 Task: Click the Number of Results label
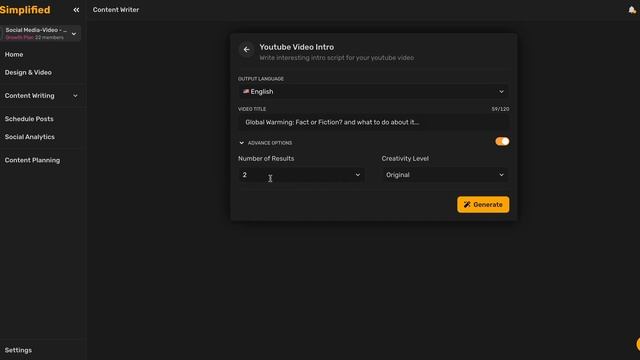(x=266, y=158)
